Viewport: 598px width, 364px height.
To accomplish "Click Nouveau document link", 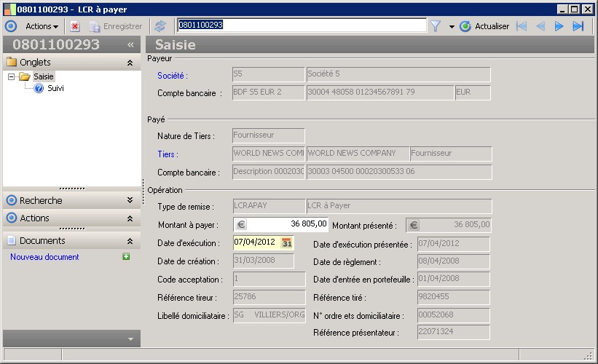I will coord(44,257).
